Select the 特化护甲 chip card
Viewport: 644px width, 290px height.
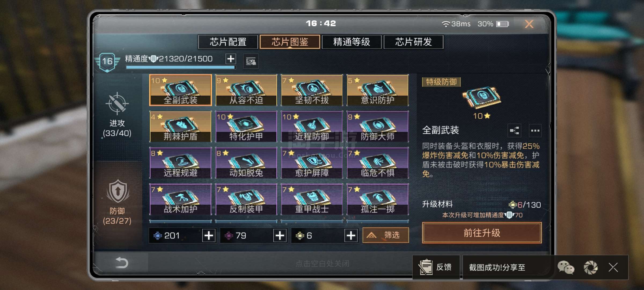(x=246, y=126)
